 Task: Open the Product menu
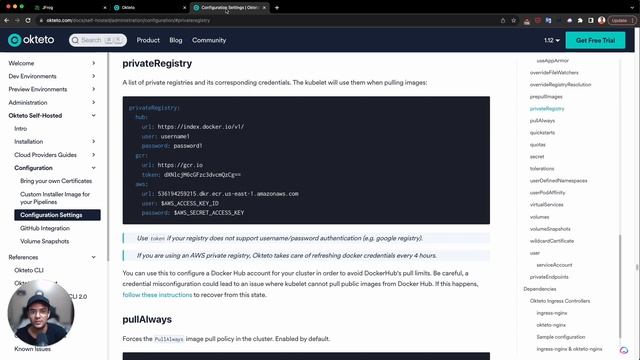[x=148, y=40]
